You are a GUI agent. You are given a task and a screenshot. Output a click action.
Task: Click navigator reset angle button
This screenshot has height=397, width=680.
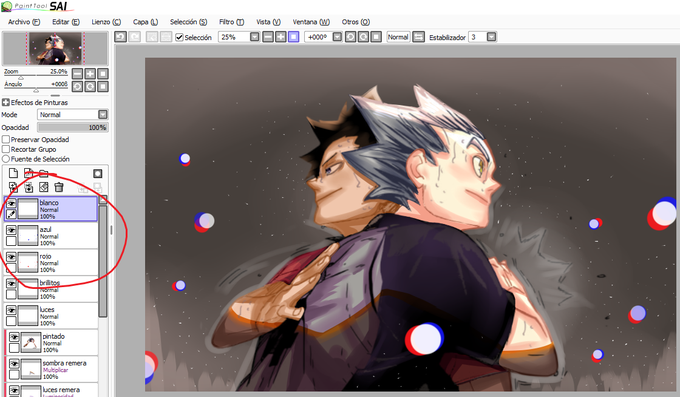(103, 86)
